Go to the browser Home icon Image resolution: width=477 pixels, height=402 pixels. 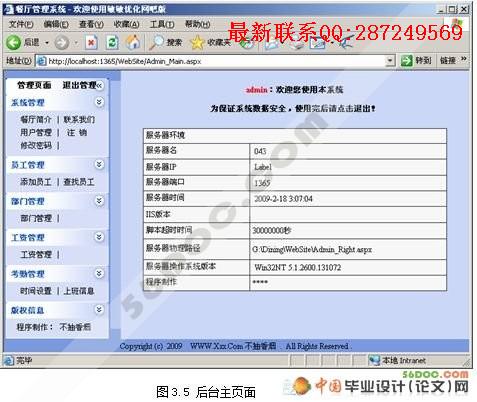point(133,42)
